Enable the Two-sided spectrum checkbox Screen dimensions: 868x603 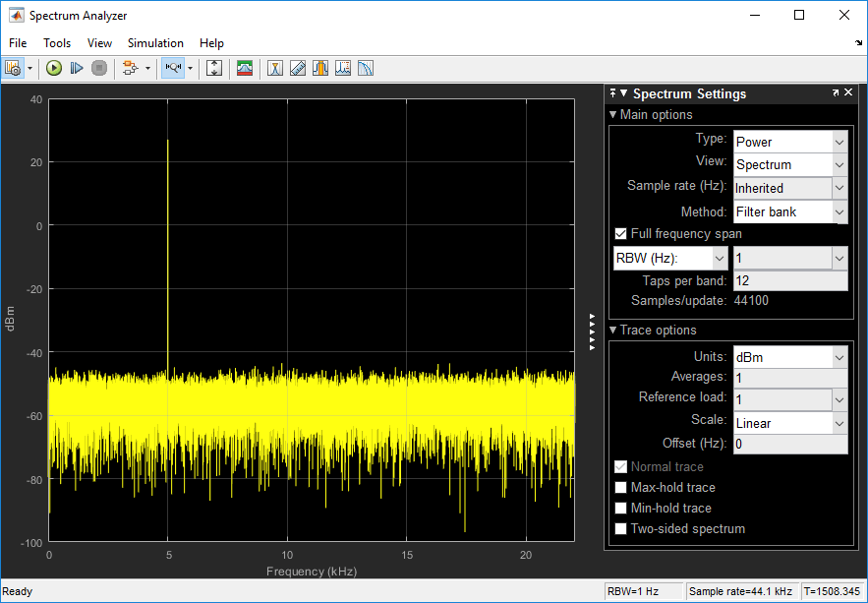coord(620,529)
